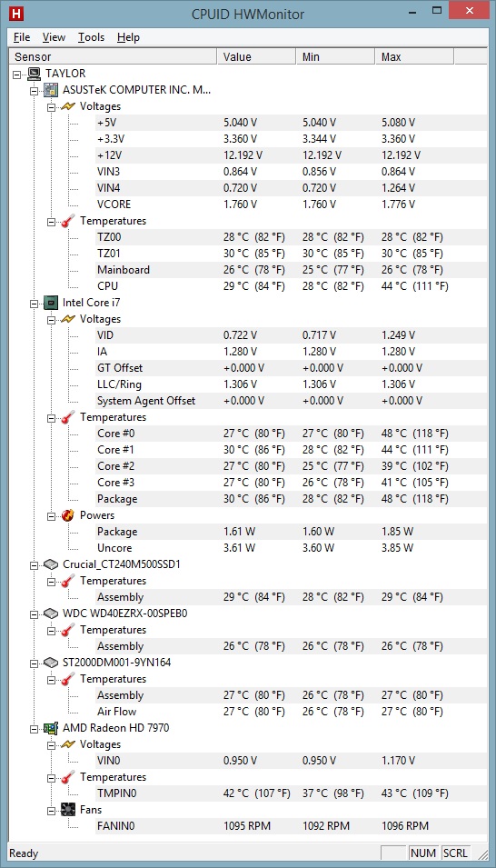Collapse the Crucial_CT240M500SSD1 node

(35, 564)
